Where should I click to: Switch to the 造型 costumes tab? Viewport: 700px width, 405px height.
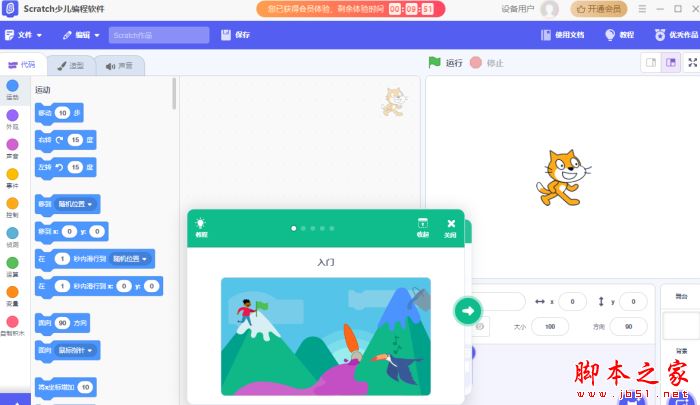point(70,66)
